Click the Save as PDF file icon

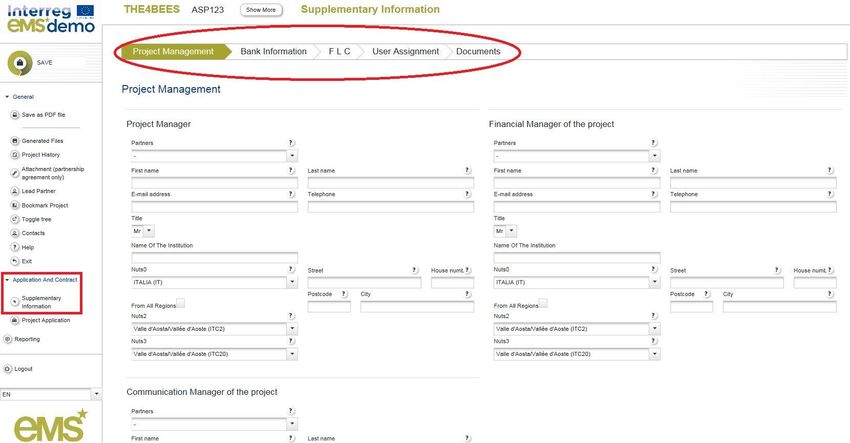(14, 115)
